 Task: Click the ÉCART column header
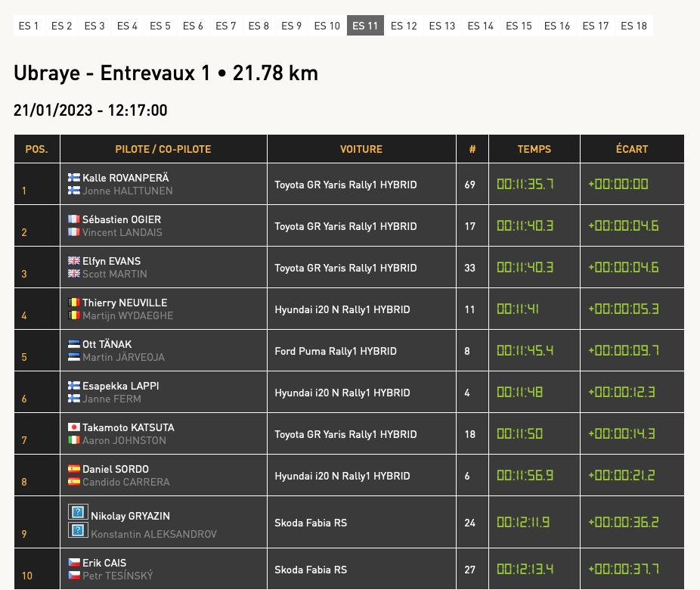pyautogui.click(x=632, y=149)
